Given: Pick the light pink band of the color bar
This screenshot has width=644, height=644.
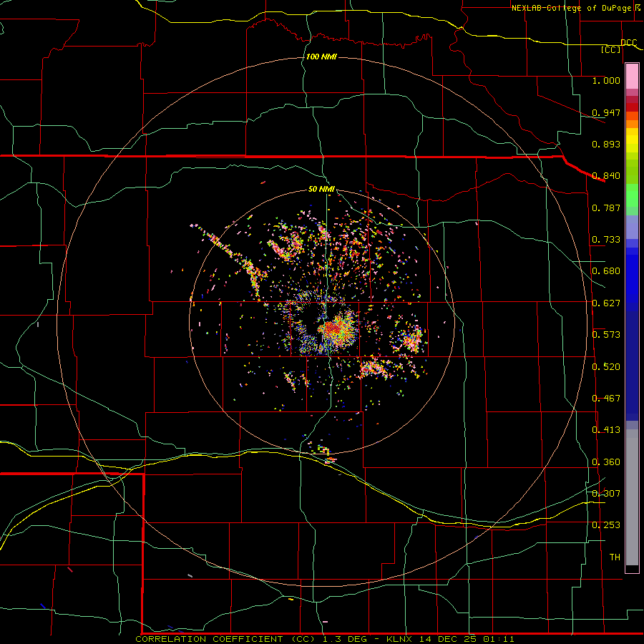Looking at the screenshot, I should [x=632, y=76].
